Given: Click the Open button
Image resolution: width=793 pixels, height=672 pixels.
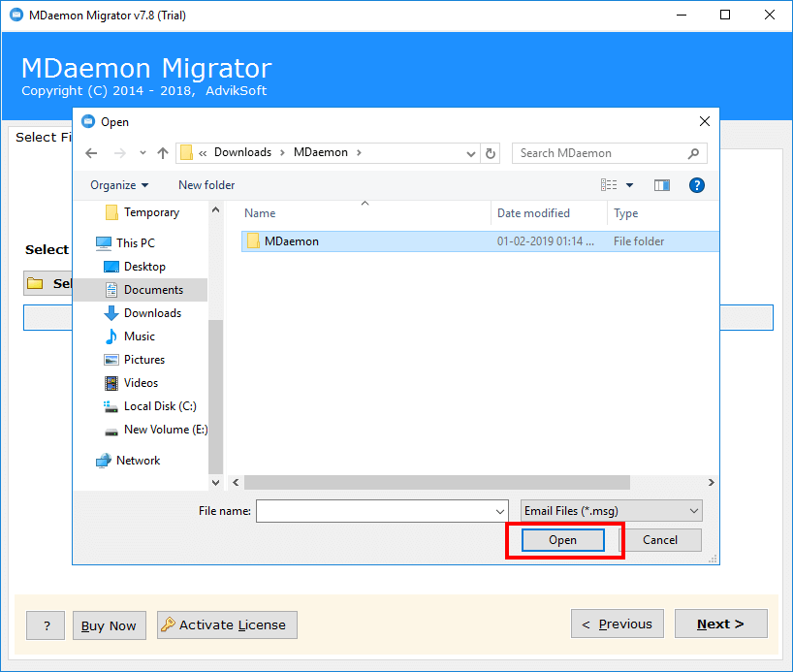Looking at the screenshot, I should 563,540.
